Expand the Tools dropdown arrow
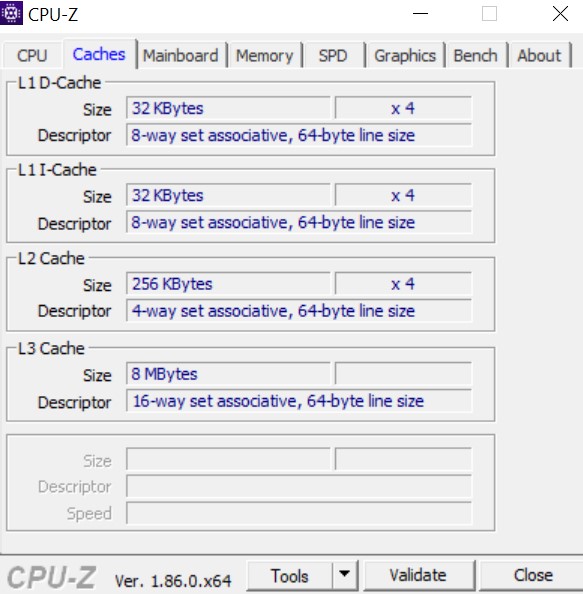 click(345, 576)
